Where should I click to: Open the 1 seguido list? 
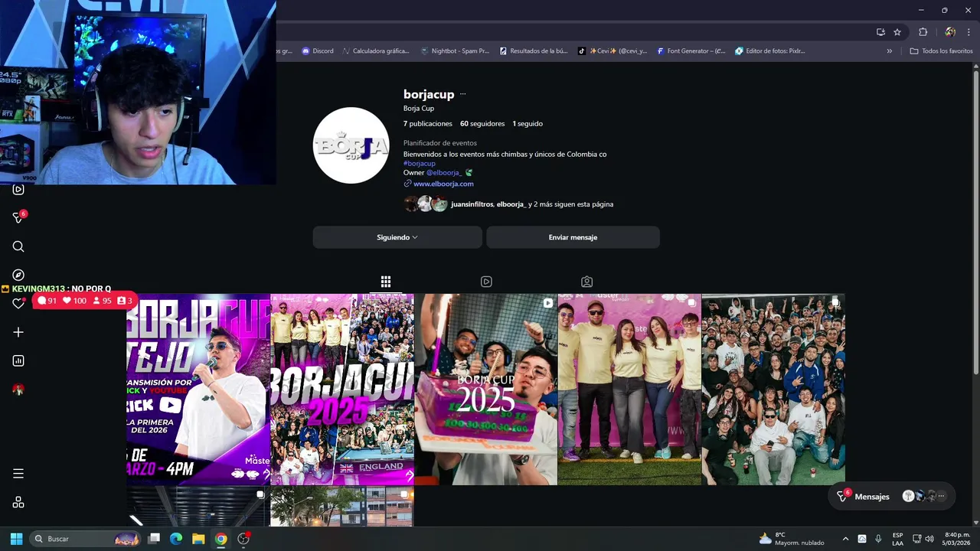click(528, 124)
